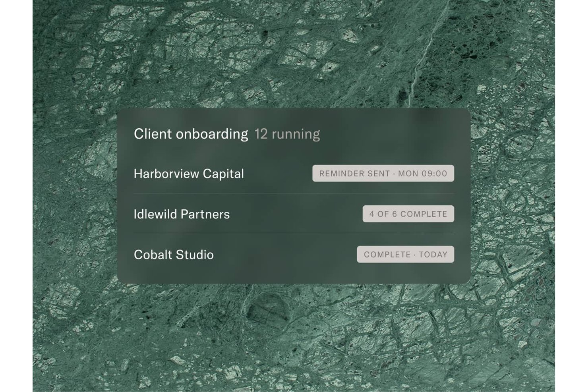Open the Client onboarding heading
Screen dimensions: 588x392
(x=191, y=134)
